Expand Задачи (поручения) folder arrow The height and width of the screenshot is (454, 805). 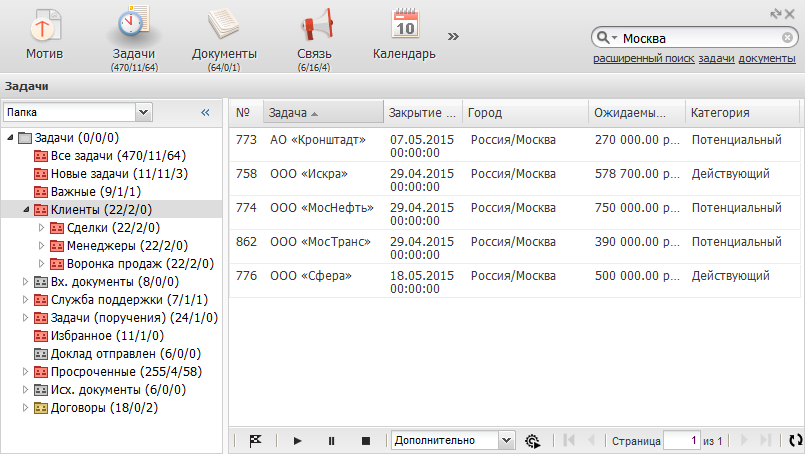pos(25,317)
